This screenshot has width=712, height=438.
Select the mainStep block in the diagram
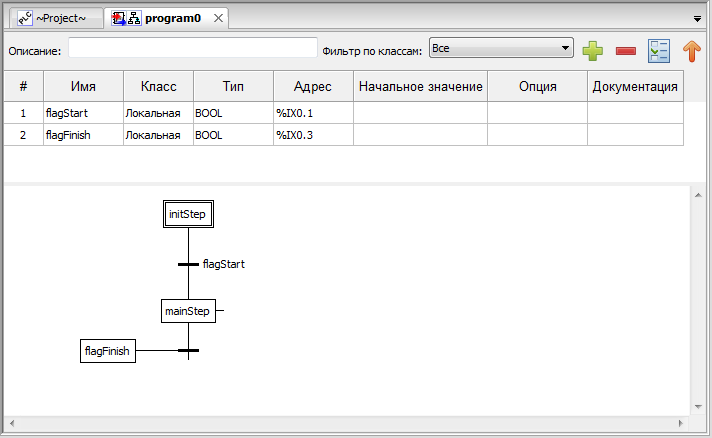click(x=188, y=311)
